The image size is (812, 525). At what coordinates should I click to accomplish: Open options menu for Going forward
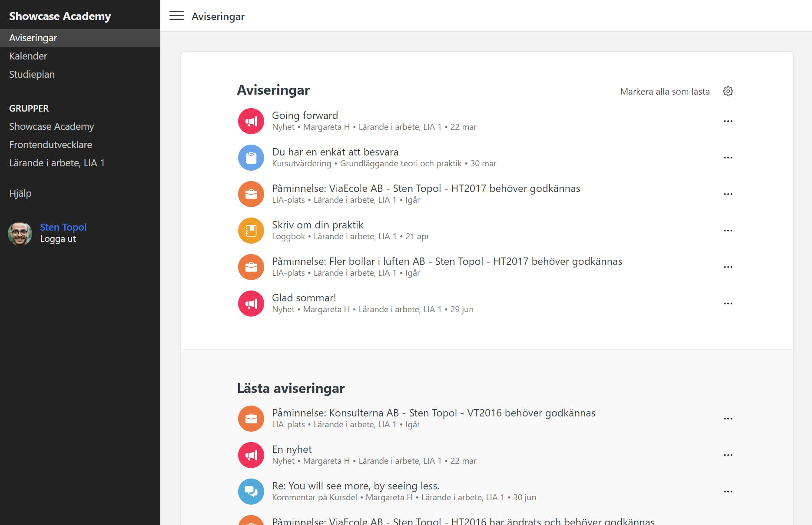coord(728,121)
